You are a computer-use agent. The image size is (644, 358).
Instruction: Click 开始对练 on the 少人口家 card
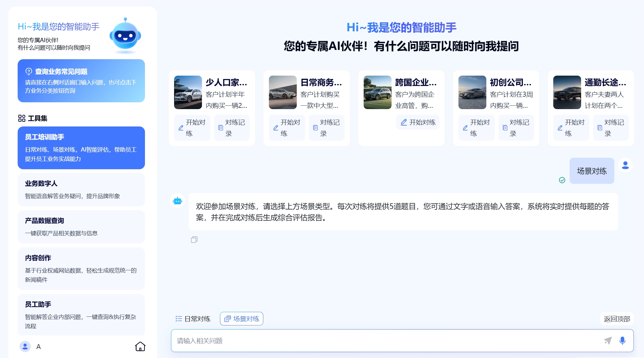coord(192,128)
